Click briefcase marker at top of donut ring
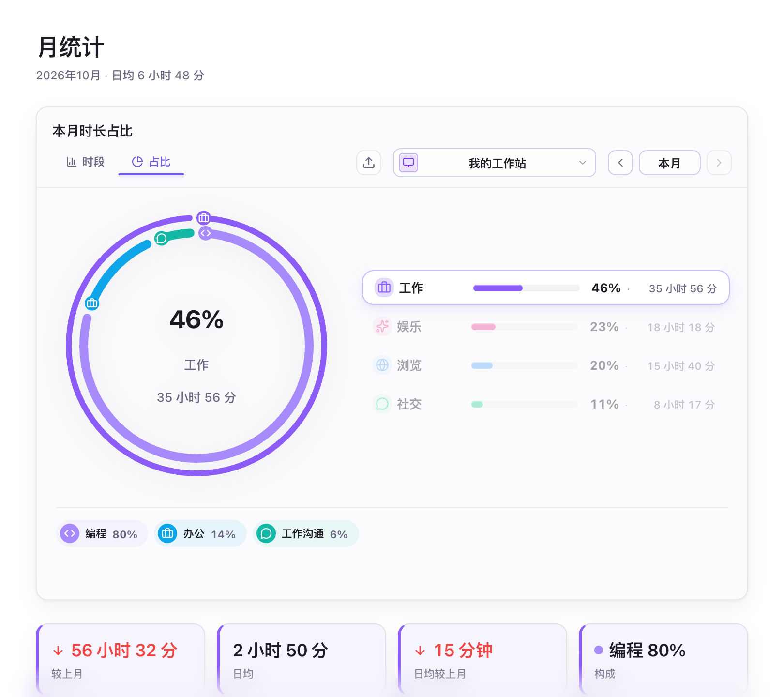The width and height of the screenshot is (784, 697). point(203,218)
